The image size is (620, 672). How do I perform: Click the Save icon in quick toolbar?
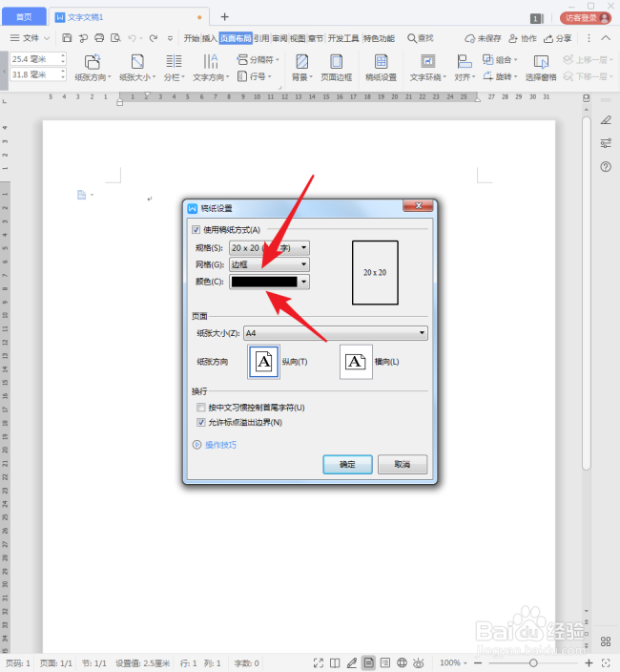coord(67,38)
